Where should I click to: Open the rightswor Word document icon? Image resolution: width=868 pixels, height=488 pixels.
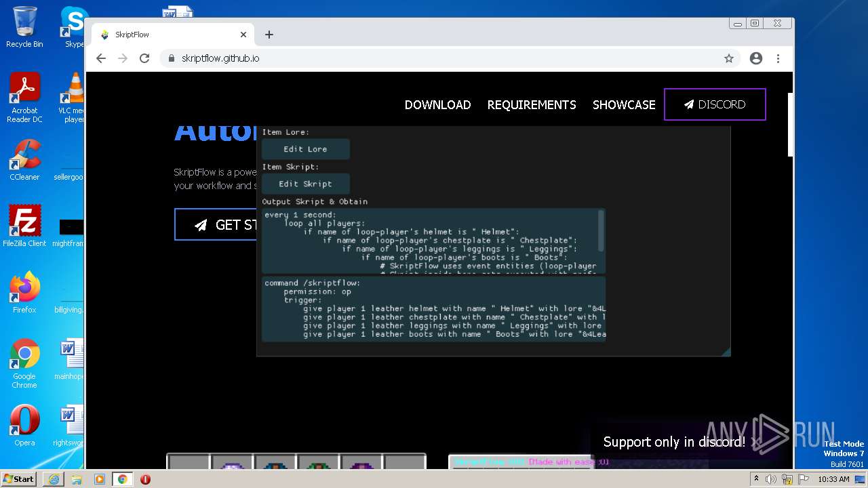click(x=69, y=426)
